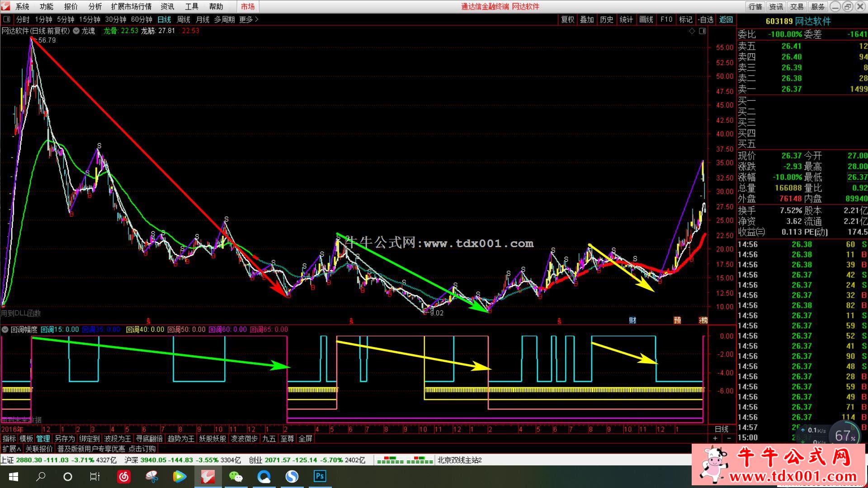Select 波段为王 indicator template

click(x=118, y=438)
